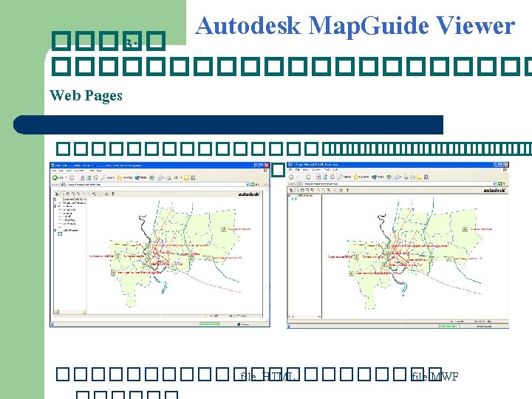Toggle top layer group checkbox in left legend
Viewport: 532px width, 399px height.
pos(55,199)
